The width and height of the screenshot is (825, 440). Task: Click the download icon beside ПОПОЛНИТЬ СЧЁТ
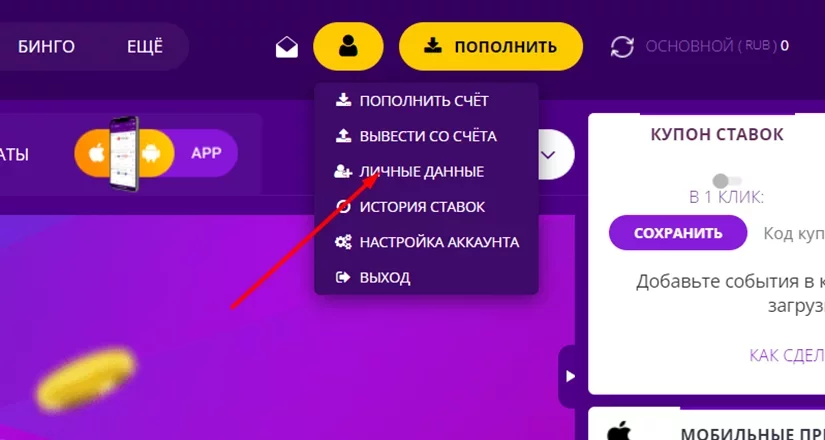tap(344, 100)
